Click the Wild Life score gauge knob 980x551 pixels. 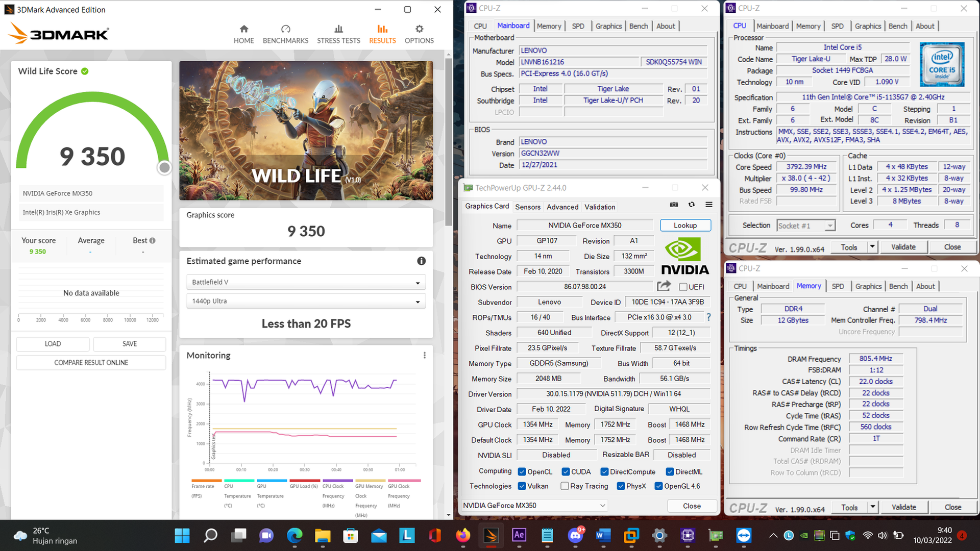[164, 167]
